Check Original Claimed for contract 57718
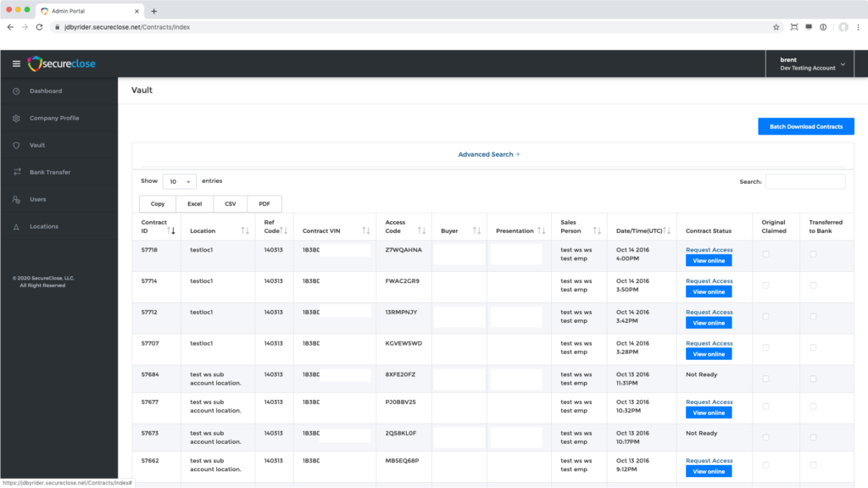The width and height of the screenshot is (868, 488). click(766, 255)
